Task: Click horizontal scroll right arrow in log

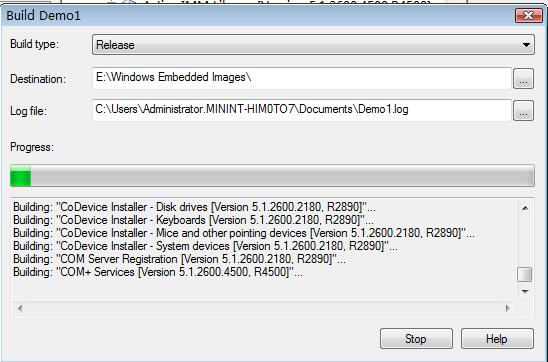Action: coord(507,308)
